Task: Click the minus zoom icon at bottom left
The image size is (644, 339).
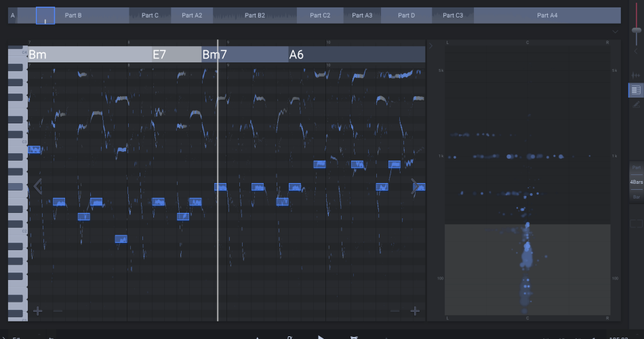Action: [x=58, y=311]
